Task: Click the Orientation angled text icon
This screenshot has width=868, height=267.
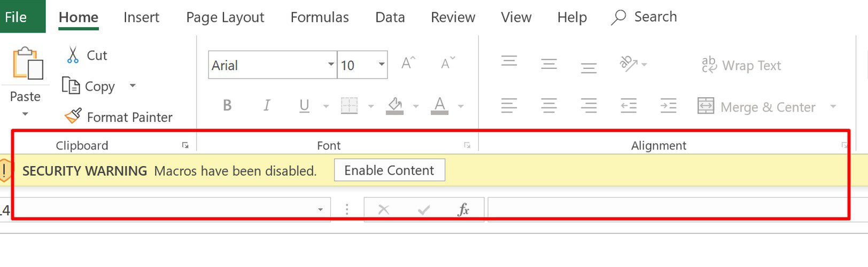Action: click(629, 64)
